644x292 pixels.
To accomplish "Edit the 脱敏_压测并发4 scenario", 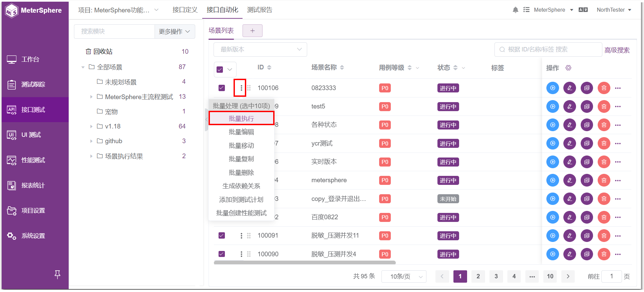I will 570,254.
